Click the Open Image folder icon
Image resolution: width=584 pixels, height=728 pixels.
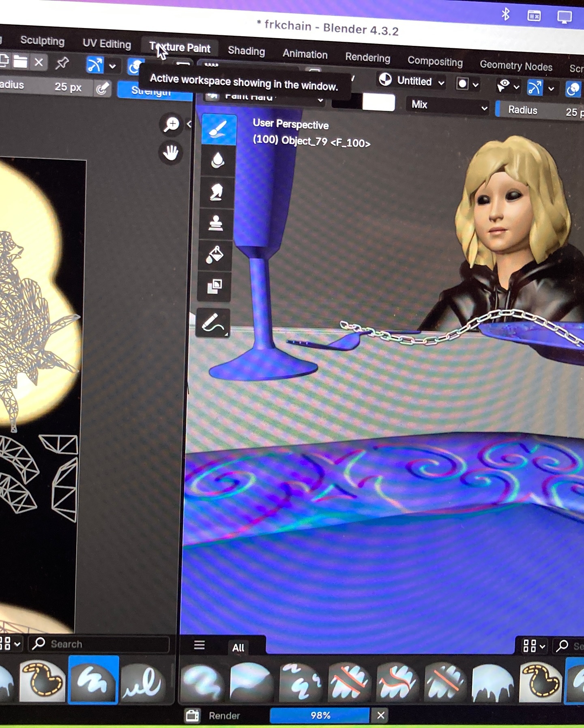pyautogui.click(x=20, y=62)
